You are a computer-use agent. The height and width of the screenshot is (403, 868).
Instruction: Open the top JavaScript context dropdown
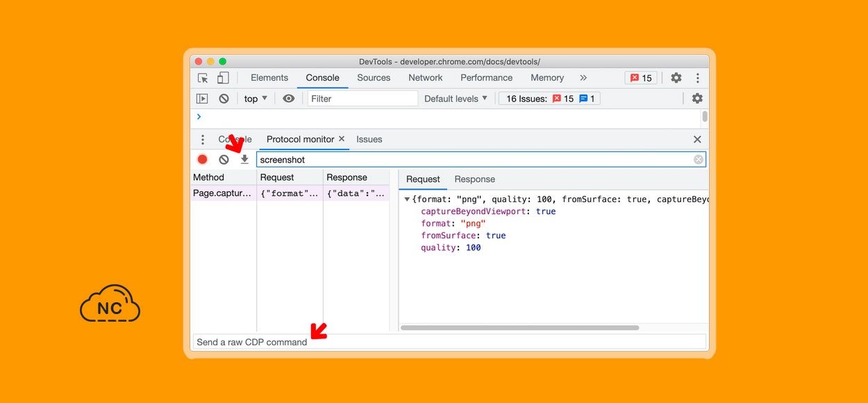[256, 99]
